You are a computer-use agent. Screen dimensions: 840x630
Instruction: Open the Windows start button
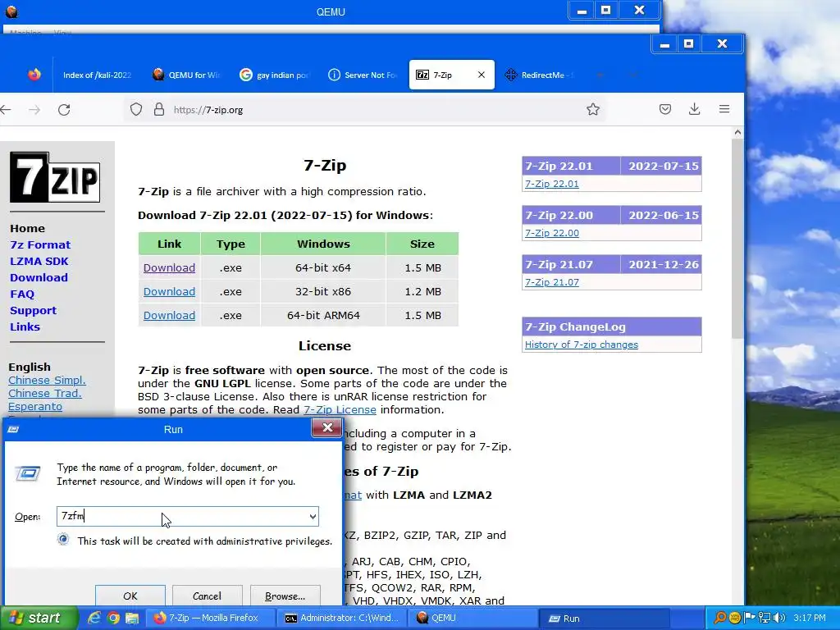[x=38, y=618]
